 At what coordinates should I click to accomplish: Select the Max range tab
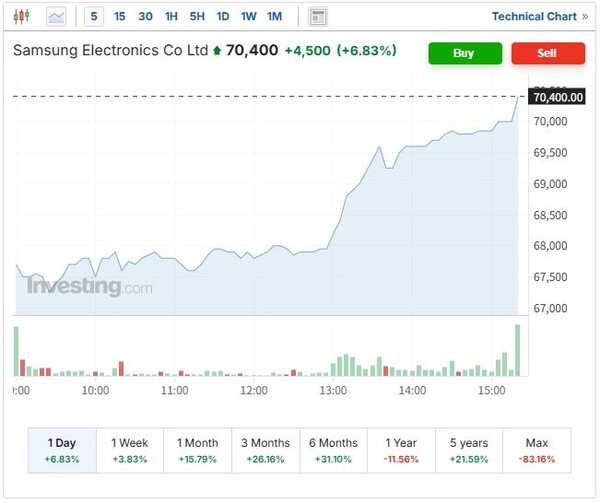pyautogui.click(x=537, y=450)
